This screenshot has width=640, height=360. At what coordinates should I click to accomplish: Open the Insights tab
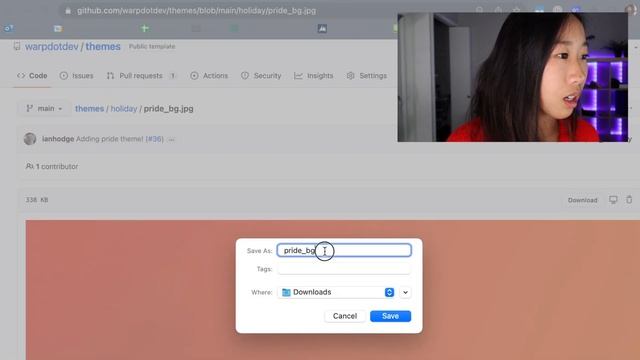314,76
